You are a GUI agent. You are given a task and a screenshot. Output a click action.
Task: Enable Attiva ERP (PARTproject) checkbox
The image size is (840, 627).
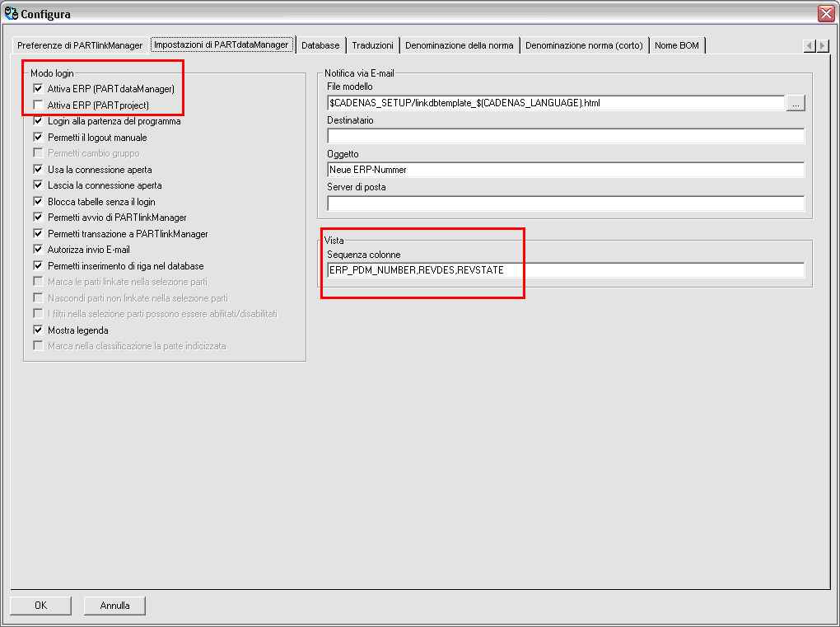coord(38,105)
